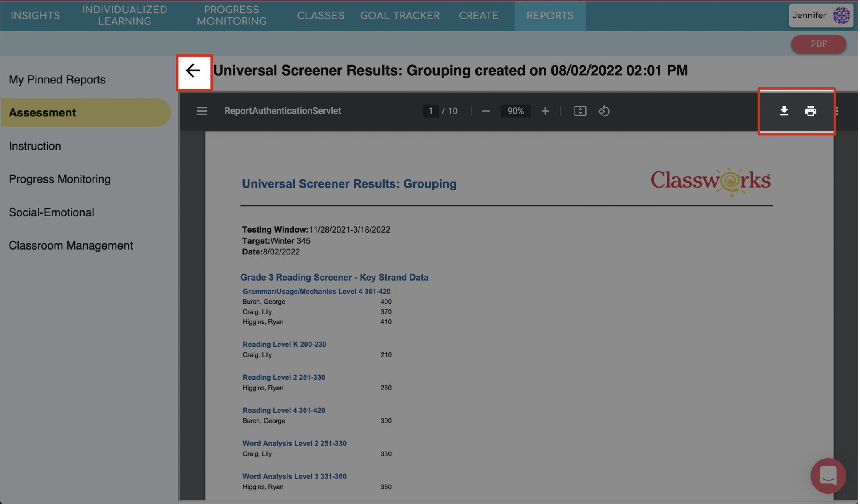The image size is (860, 504).
Task: Click the zoom in plus button
Action: 544,111
